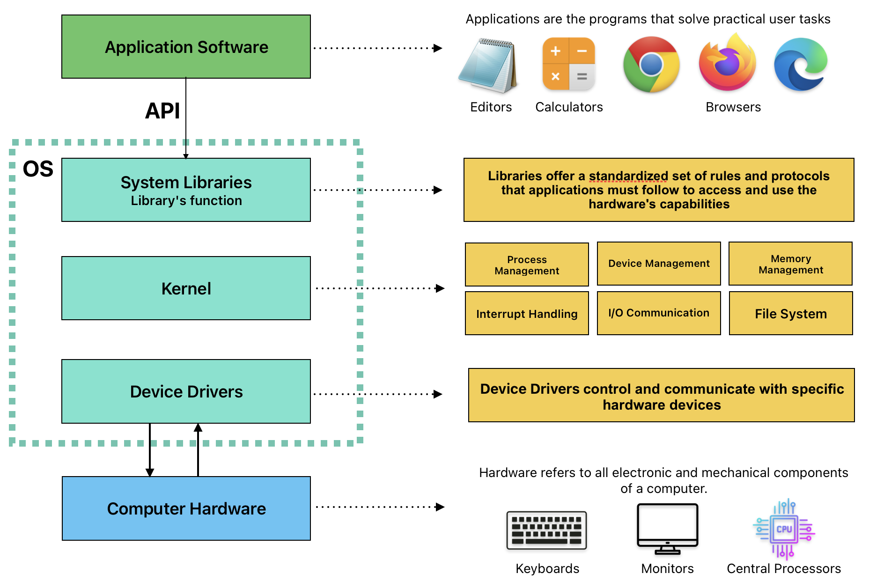The image size is (869, 588).
Task: Click the OS dashed border label
Action: (x=38, y=169)
